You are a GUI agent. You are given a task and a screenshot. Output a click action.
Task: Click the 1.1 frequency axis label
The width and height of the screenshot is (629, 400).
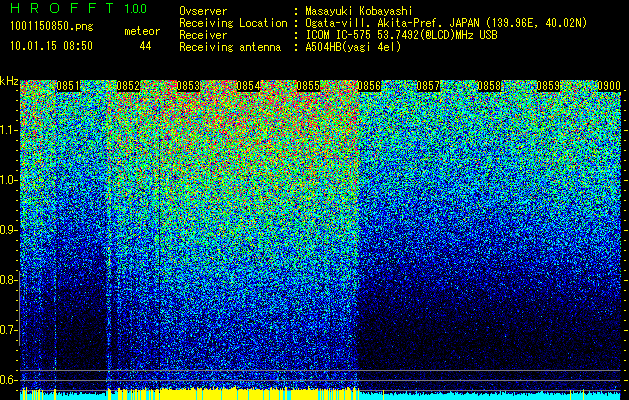[x=9, y=130]
